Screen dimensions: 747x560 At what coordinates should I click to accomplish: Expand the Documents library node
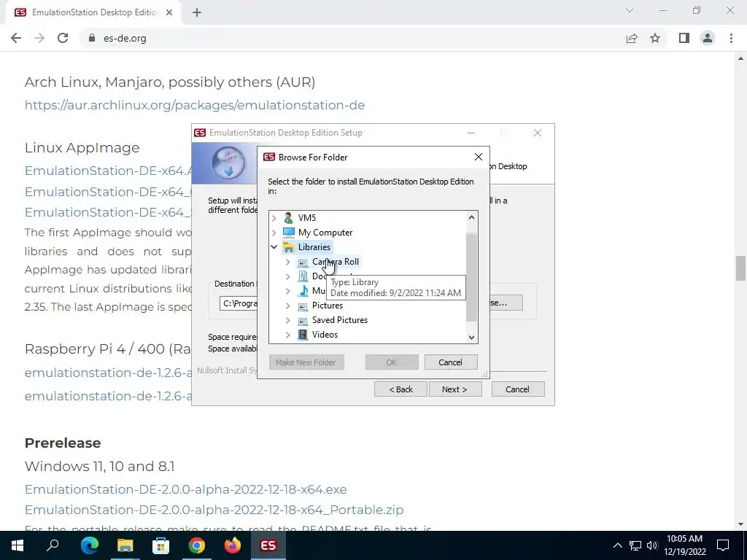coord(287,276)
